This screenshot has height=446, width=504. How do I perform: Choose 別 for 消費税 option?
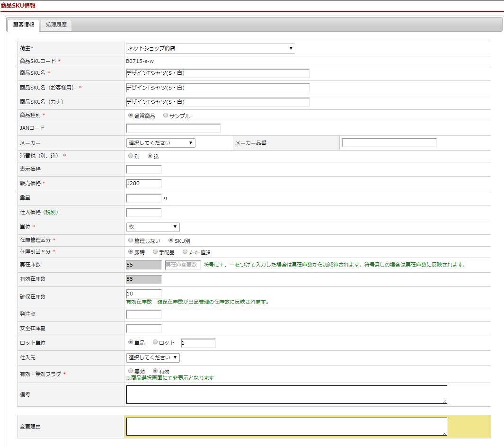[131, 156]
